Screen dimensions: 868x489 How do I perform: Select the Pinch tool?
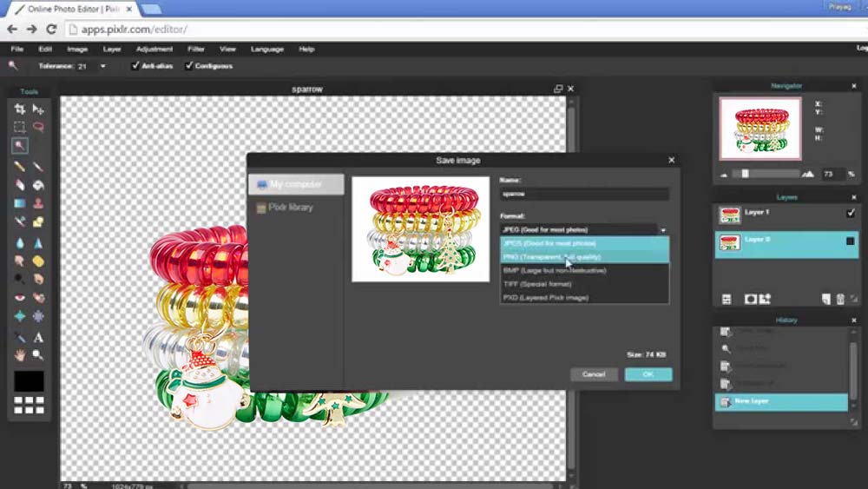point(38,316)
